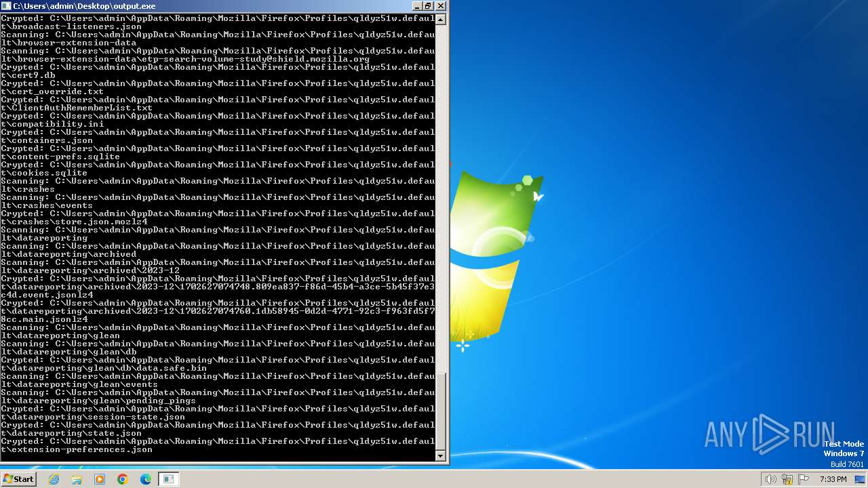
Task: Close the output.exe console window
Action: (x=440, y=6)
